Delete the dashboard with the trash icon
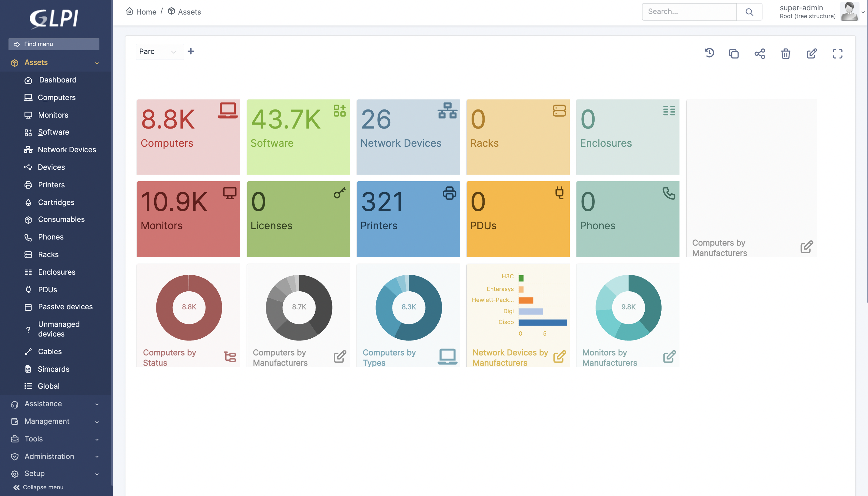 [x=786, y=53]
